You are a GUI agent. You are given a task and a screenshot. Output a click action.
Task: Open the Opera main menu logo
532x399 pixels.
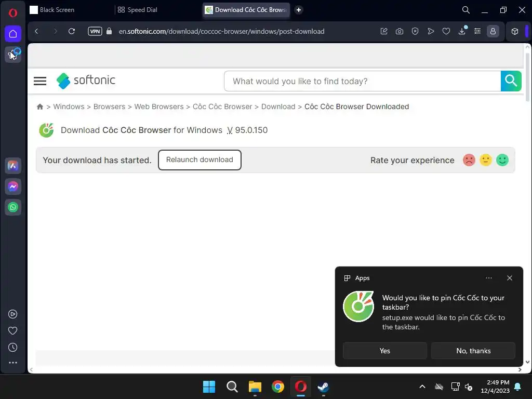click(13, 13)
